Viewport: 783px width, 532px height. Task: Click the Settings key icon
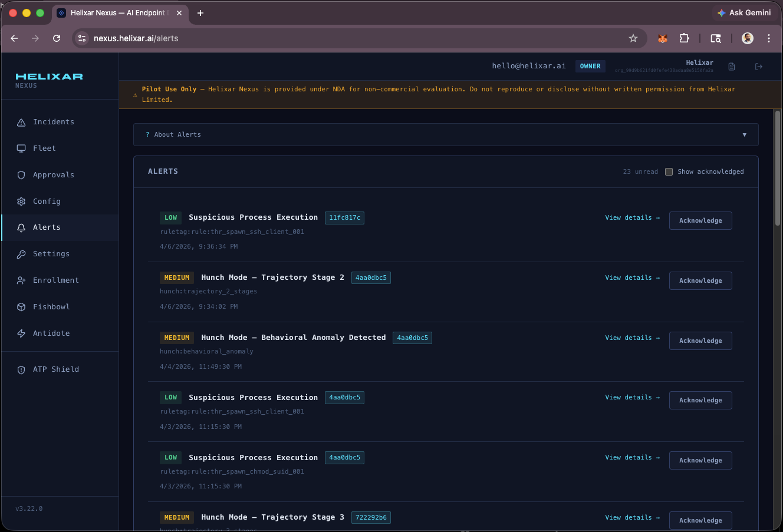(21, 253)
